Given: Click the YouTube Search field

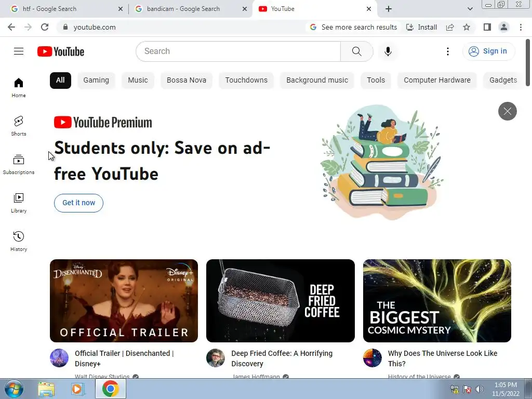Looking at the screenshot, I should [238, 51].
